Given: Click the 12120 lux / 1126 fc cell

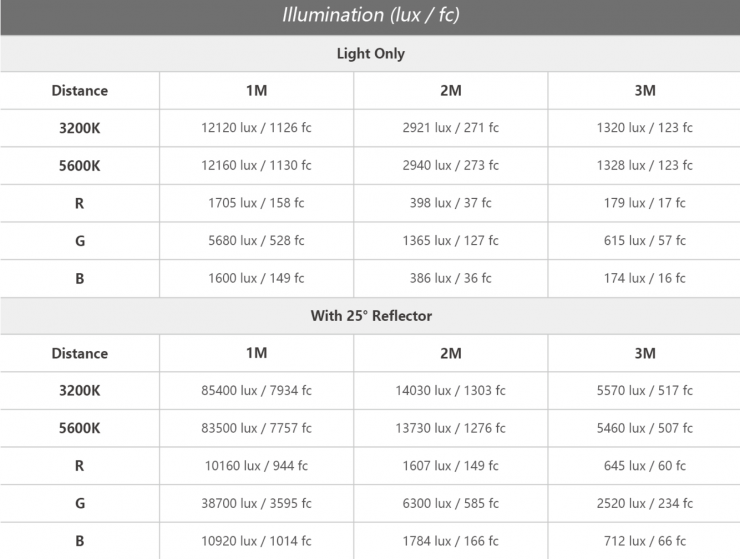Looking at the screenshot, I should [x=256, y=128].
